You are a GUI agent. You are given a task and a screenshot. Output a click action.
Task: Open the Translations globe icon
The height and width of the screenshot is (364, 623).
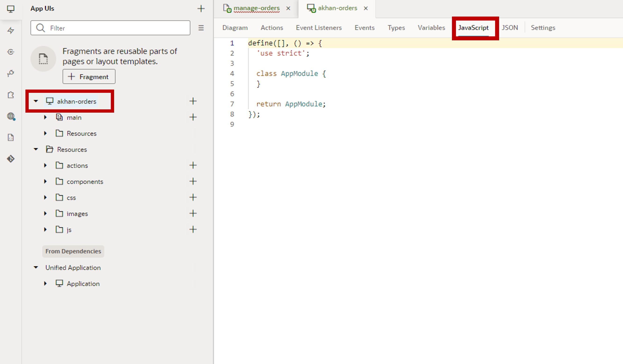click(11, 116)
